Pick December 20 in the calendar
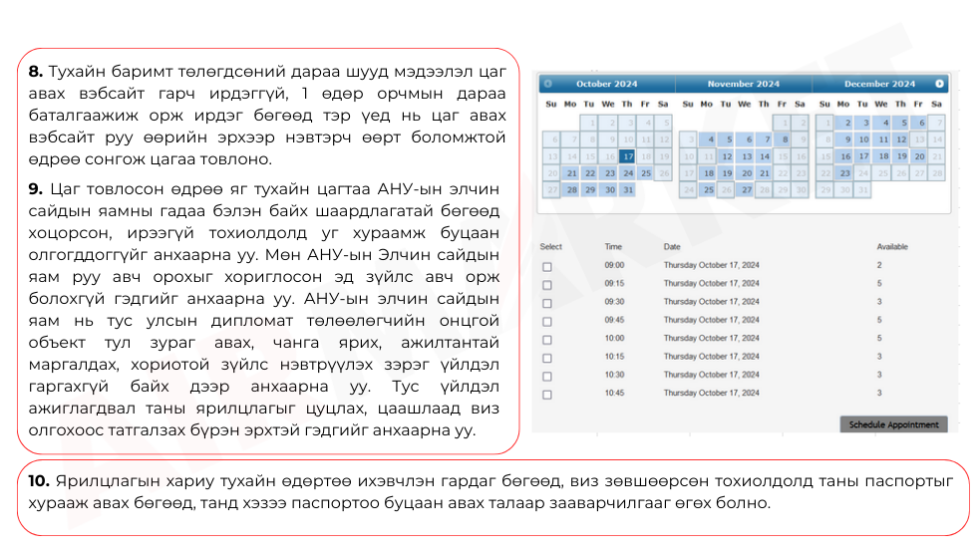This screenshot has width=980, height=552. [x=919, y=156]
